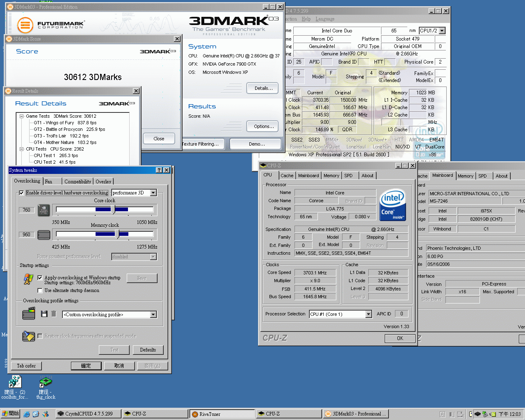The image size is (525, 420).
Task: Click the Windows startup settings icon
Action: (x=28, y=279)
